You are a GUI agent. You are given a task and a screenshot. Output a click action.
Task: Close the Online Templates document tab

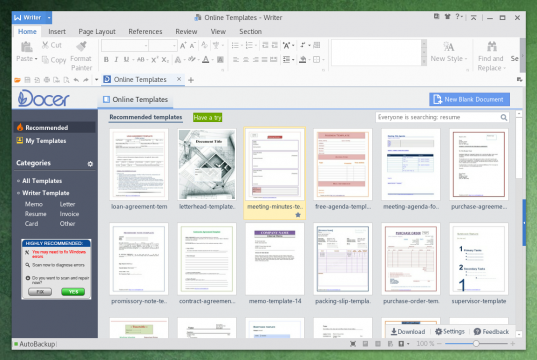click(x=179, y=79)
